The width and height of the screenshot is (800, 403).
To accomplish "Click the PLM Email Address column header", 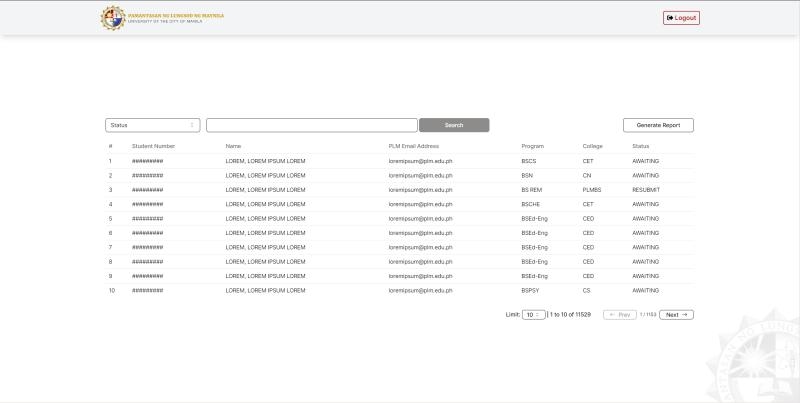I will click(x=413, y=146).
